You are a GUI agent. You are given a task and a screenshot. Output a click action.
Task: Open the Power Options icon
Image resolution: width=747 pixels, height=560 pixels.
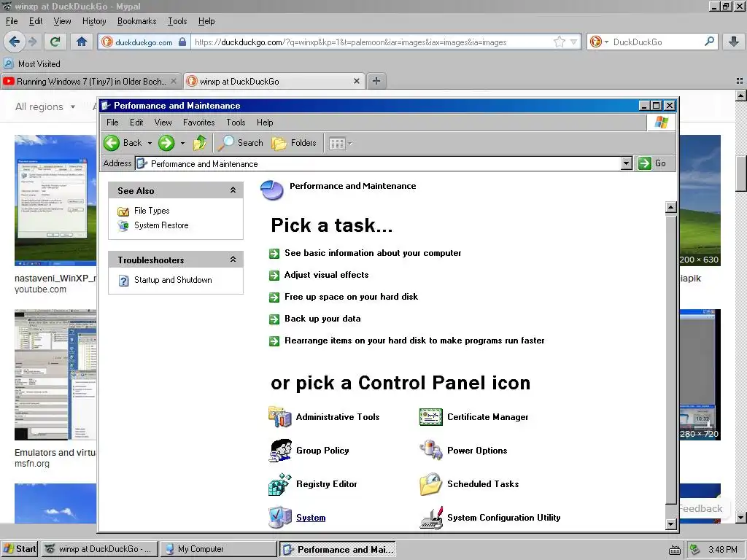click(430, 451)
